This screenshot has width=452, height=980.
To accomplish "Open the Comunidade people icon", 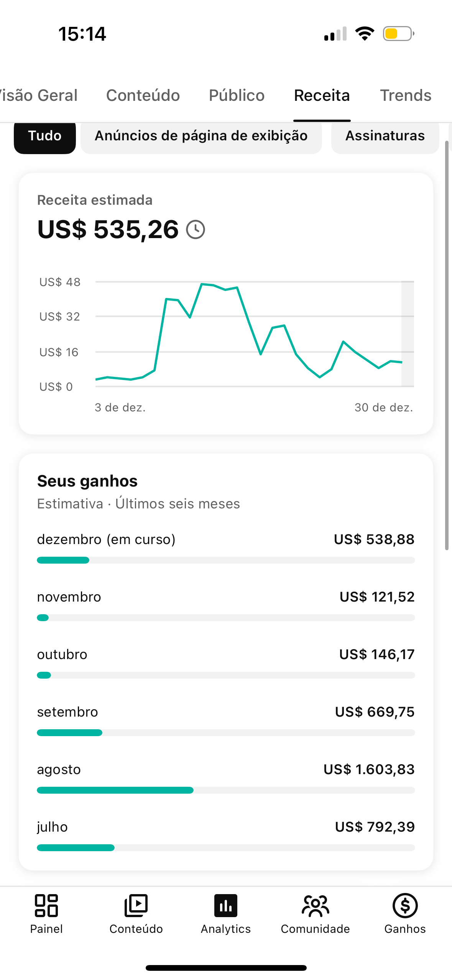I will [x=315, y=906].
